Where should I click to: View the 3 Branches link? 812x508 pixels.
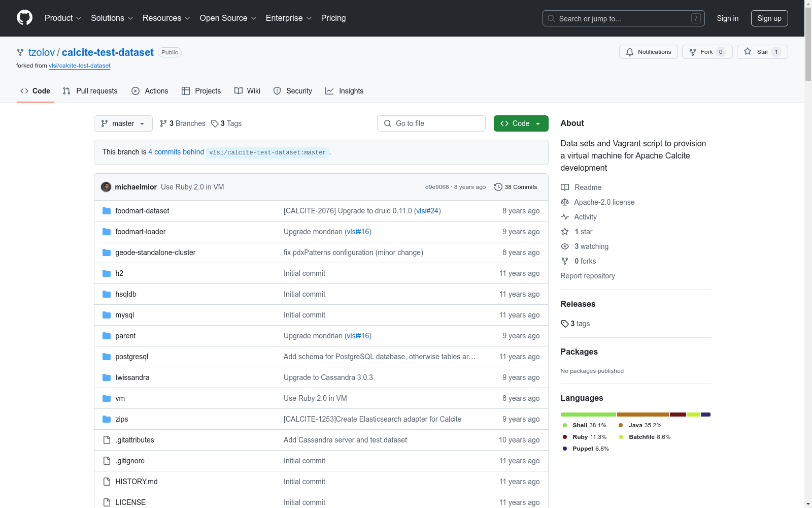(x=183, y=123)
